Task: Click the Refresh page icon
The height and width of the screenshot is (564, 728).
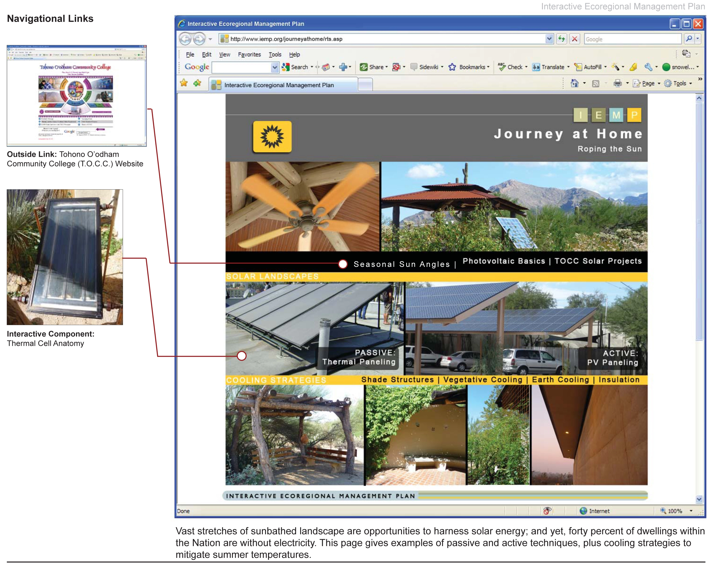Action: click(562, 39)
